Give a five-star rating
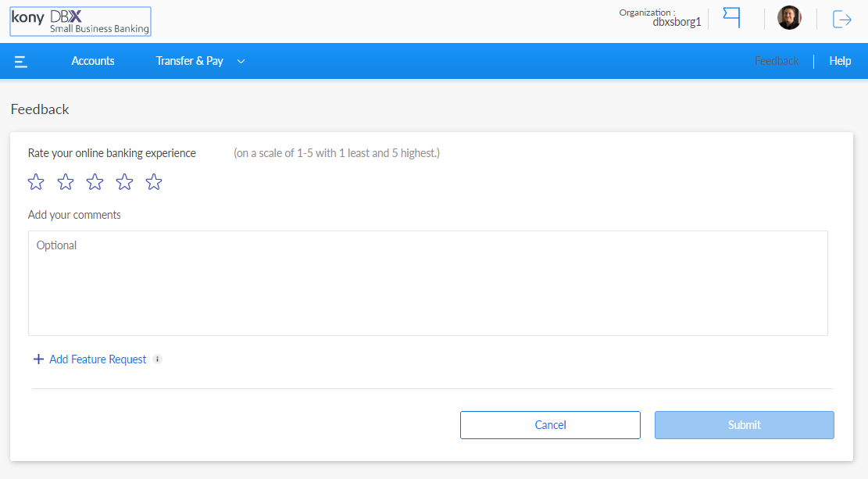This screenshot has height=479, width=868. pos(154,182)
